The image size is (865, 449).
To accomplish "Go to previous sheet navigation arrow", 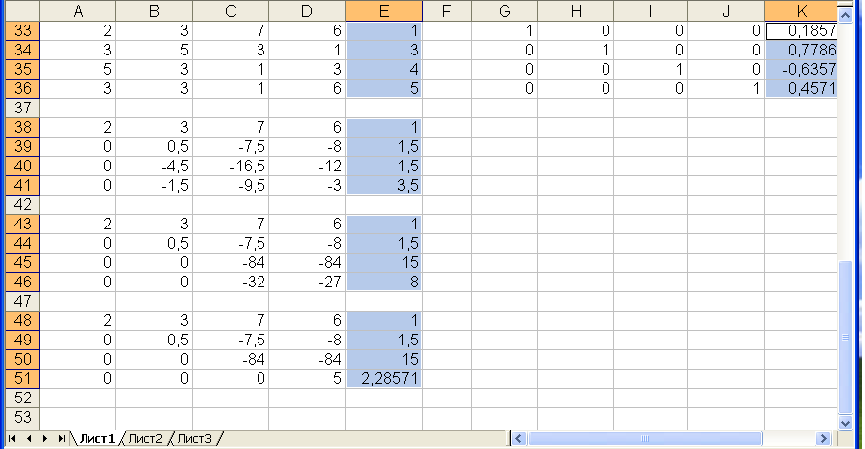I will [x=29, y=439].
